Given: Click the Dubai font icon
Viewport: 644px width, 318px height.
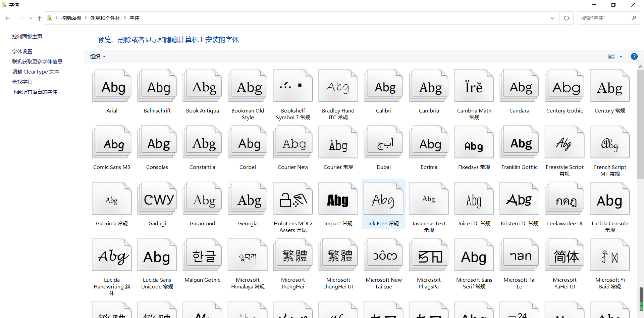Looking at the screenshot, I should tap(383, 142).
